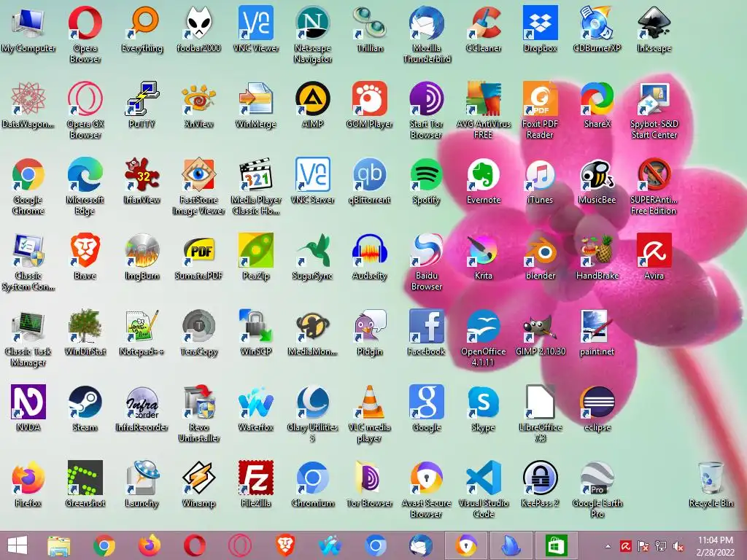Click the muted volume tray icon

tap(678, 546)
